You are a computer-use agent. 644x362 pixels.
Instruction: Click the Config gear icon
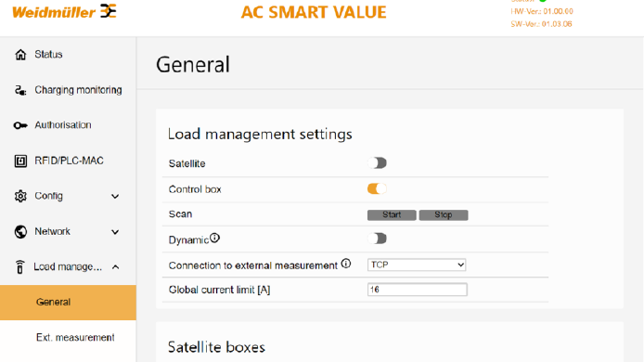[20, 196]
